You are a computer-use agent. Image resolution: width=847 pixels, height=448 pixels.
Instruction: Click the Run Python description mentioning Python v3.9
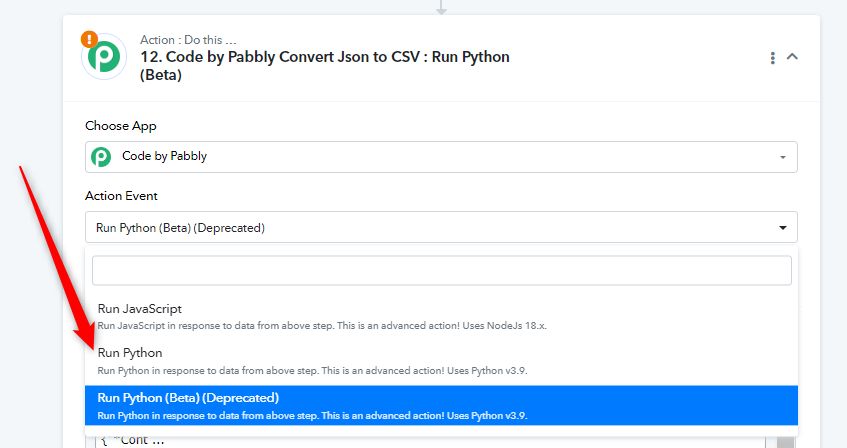pyautogui.click(x=312, y=371)
